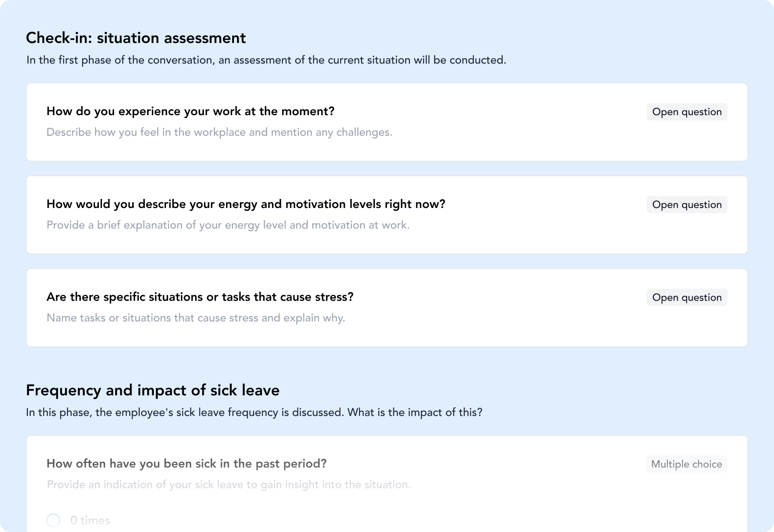Screen dimensions: 774x532
Task: Click the '0 times' option label
Action: pyautogui.click(x=90, y=520)
